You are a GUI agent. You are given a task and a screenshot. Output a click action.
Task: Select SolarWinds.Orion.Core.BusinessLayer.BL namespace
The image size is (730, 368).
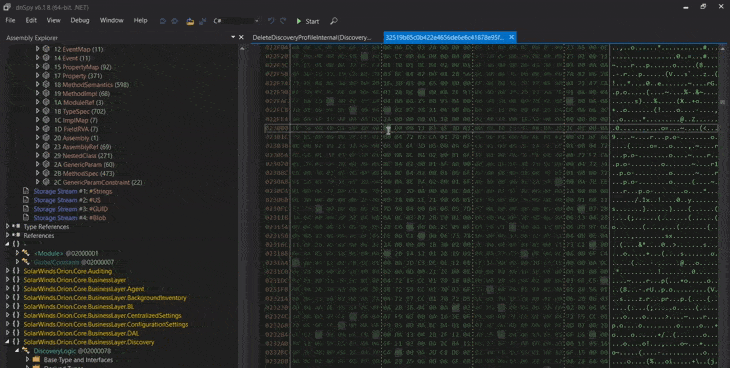79,307
